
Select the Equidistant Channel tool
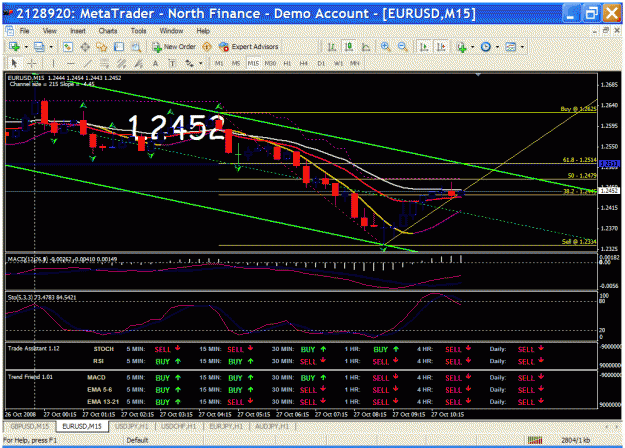[x=122, y=63]
